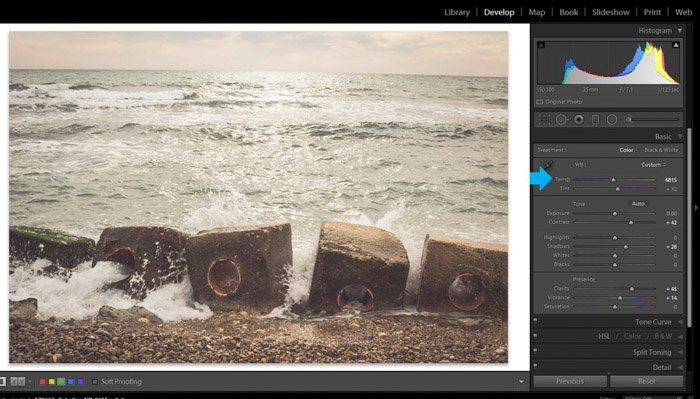This screenshot has height=399, width=700.
Task: Switch to the Library module
Action: pyautogui.click(x=457, y=12)
